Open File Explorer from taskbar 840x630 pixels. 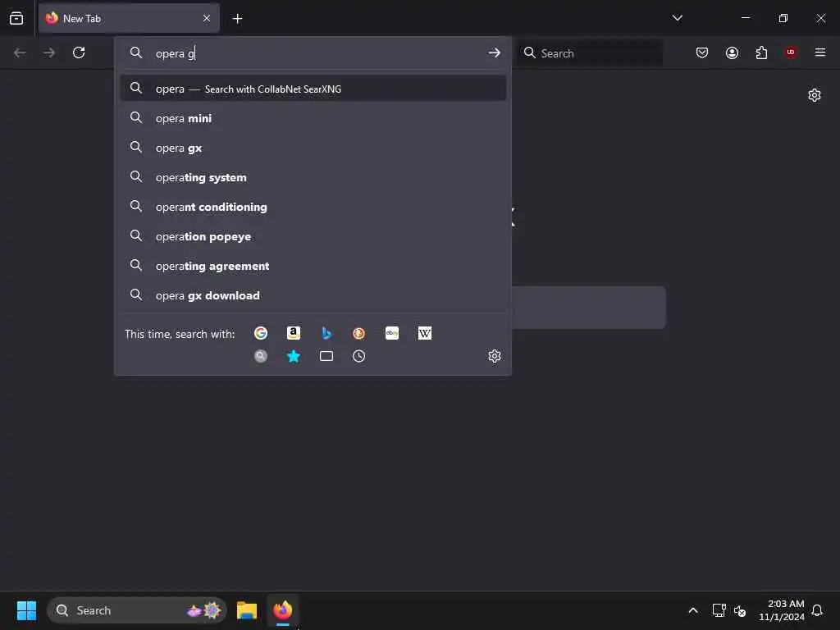247,610
